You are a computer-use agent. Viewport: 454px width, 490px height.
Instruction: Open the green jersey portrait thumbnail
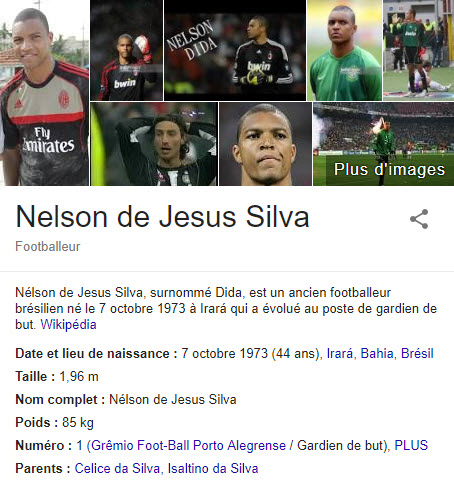point(344,50)
